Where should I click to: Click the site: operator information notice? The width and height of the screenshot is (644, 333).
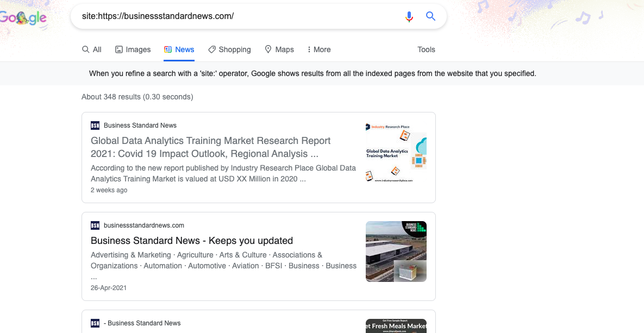click(x=312, y=74)
